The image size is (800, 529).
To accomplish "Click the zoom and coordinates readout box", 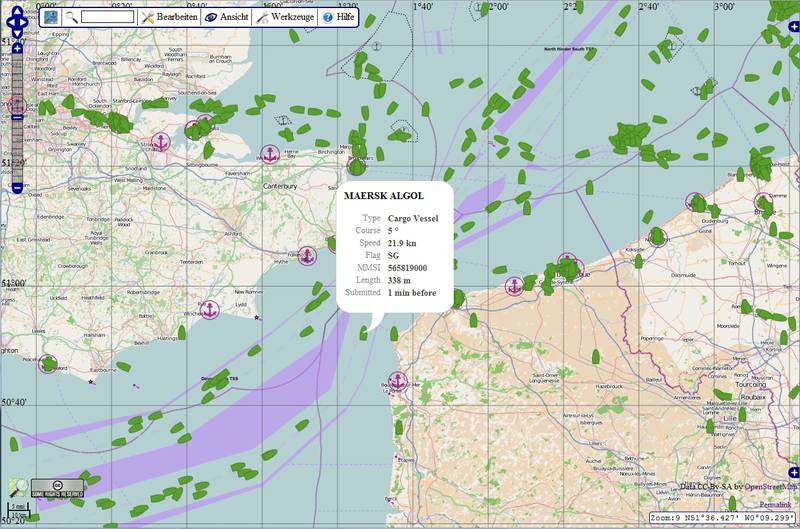I will [722, 518].
